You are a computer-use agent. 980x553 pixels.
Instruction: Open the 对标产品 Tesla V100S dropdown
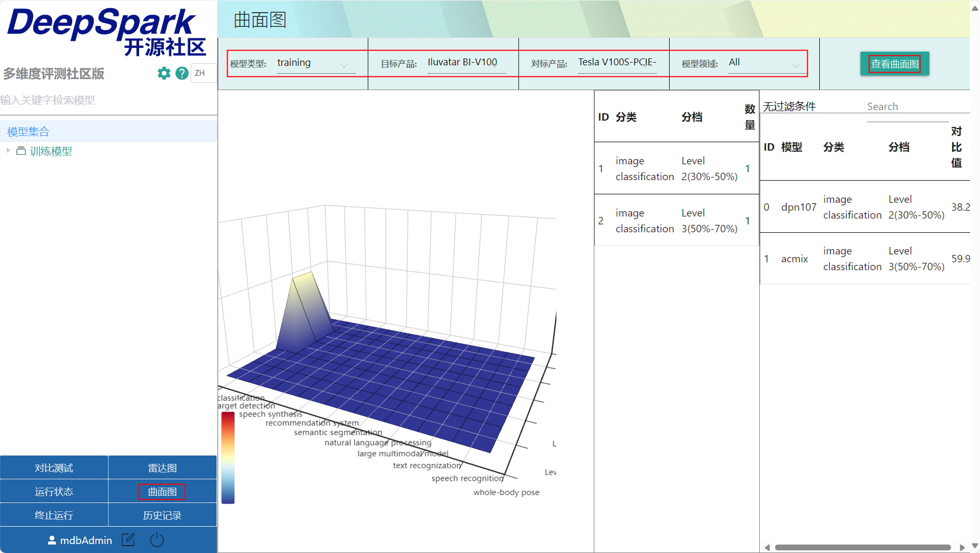click(617, 64)
